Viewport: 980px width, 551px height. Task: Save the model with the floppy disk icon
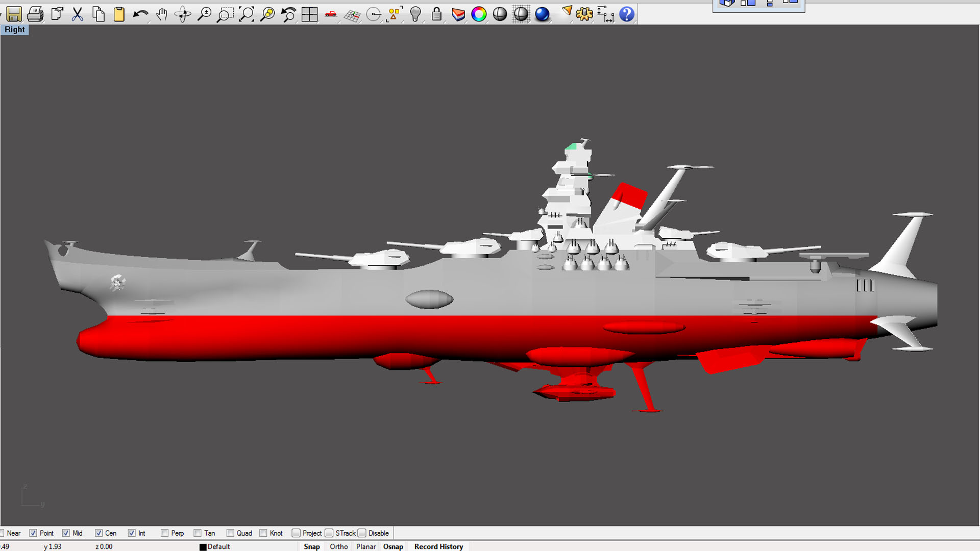(x=14, y=14)
